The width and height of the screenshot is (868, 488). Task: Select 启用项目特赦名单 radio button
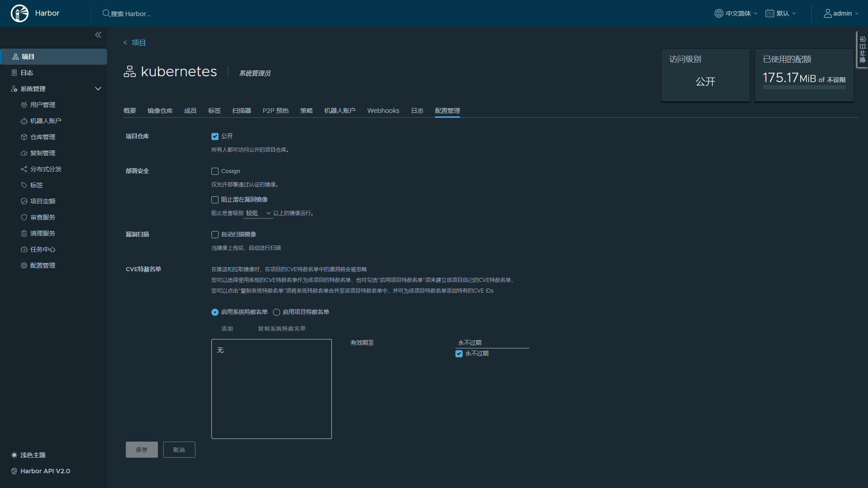point(277,312)
